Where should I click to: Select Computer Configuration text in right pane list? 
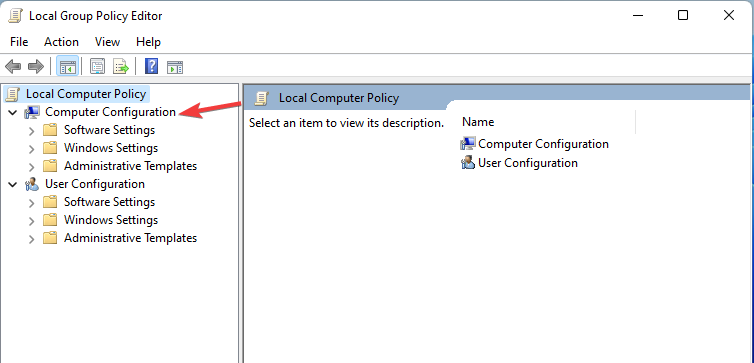[543, 144]
